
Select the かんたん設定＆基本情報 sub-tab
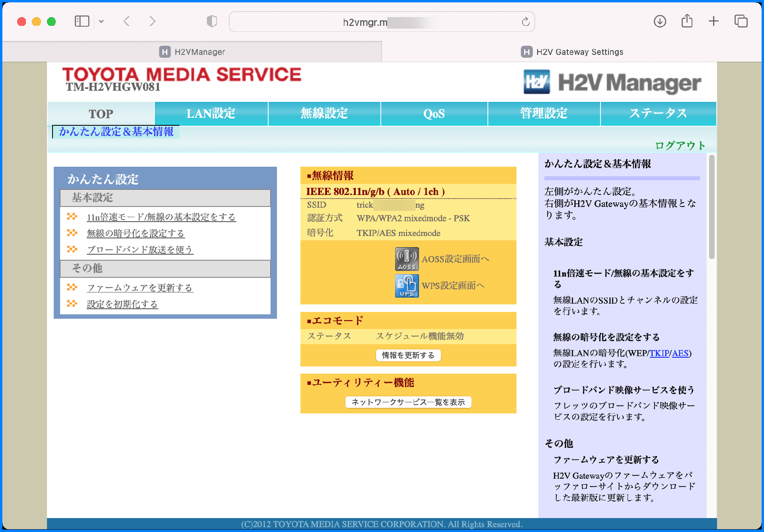pos(116,132)
